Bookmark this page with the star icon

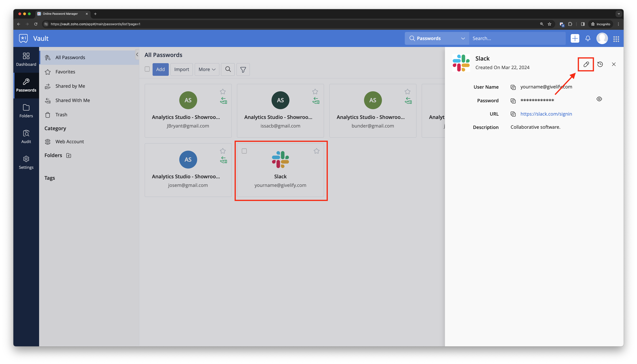click(x=549, y=24)
